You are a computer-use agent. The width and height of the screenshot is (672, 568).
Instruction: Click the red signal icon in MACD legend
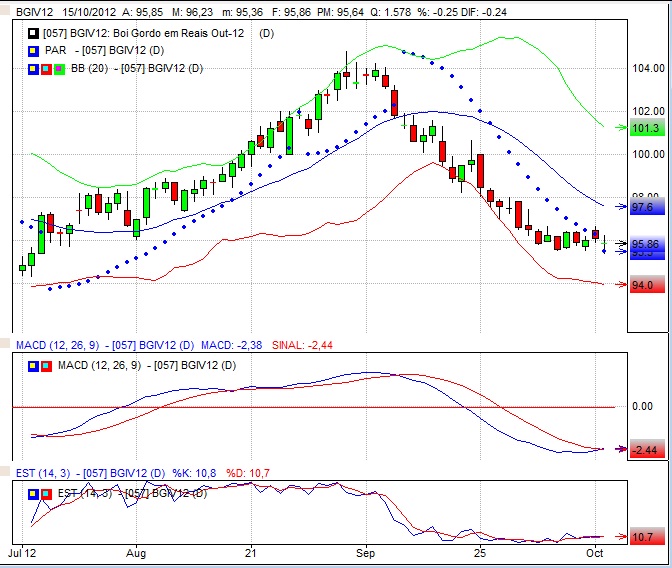tap(46, 365)
